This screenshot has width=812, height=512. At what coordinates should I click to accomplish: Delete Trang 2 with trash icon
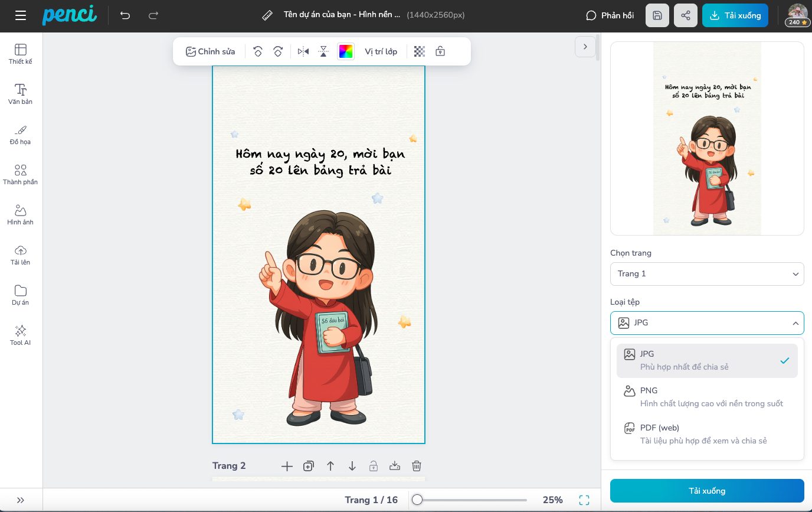417,466
